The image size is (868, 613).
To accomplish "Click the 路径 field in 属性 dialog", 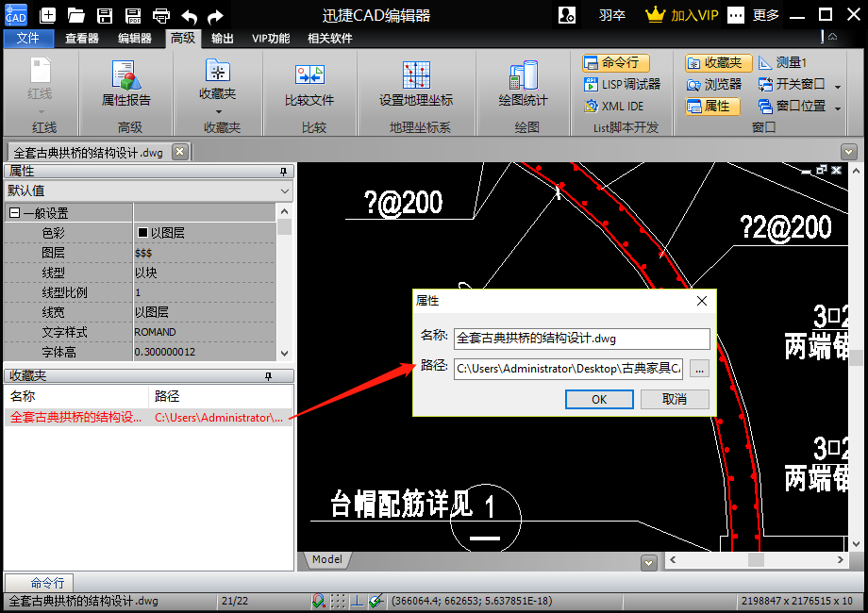I will point(568,369).
